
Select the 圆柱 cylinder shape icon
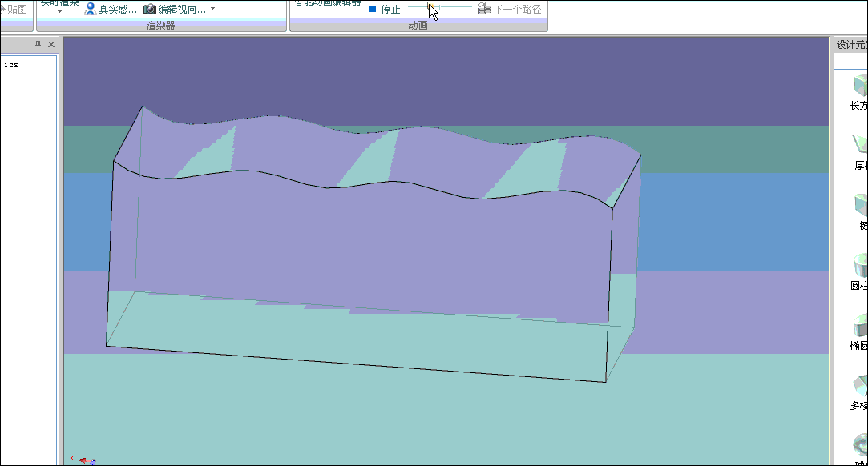coord(861,265)
